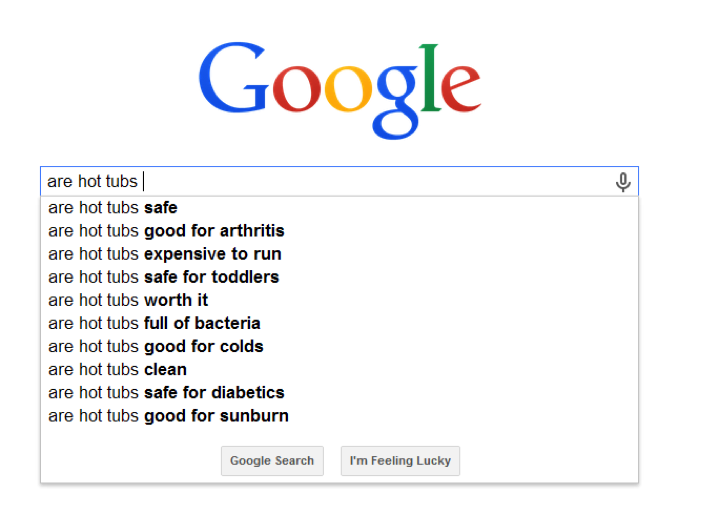Choose suggestion 'are hot tubs worth it'
Image resolution: width=705 pixels, height=508 pixels.
pyautogui.click(x=339, y=300)
